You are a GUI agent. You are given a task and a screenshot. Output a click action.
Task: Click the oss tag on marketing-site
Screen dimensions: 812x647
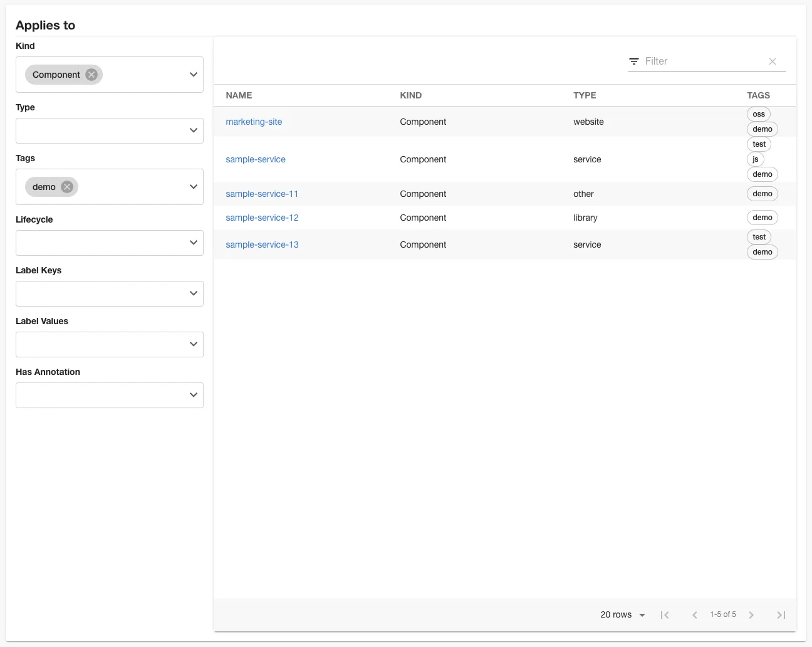click(758, 114)
